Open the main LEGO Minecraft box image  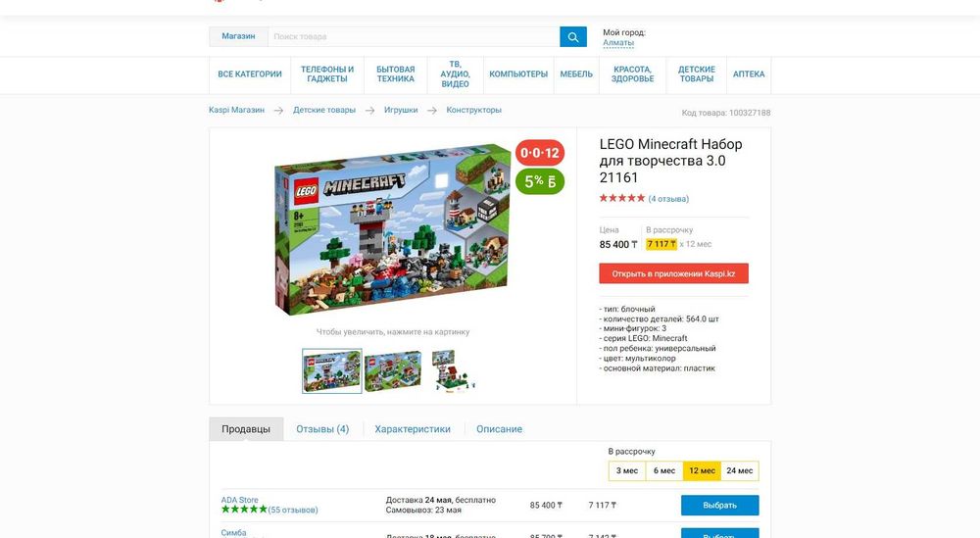tap(393, 230)
